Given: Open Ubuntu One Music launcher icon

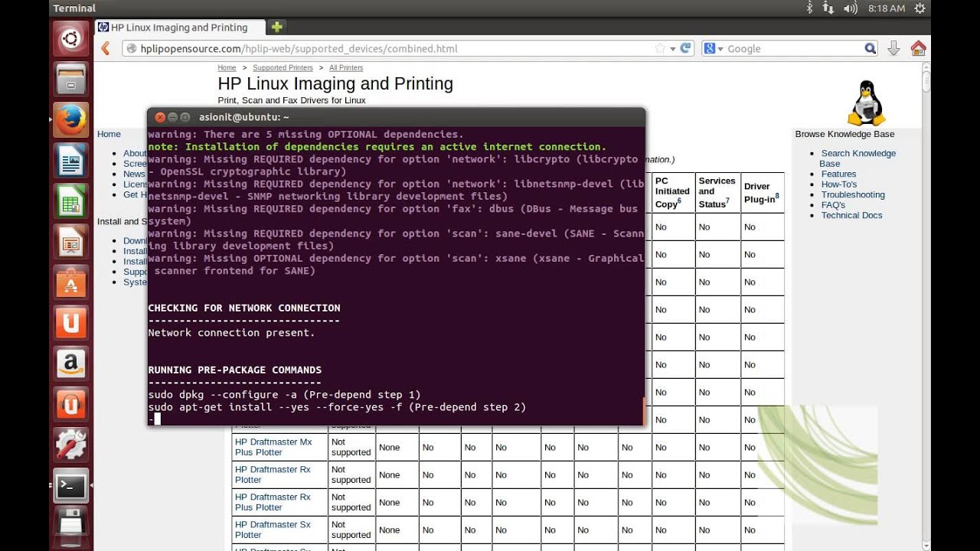Looking at the screenshot, I should click(70, 404).
